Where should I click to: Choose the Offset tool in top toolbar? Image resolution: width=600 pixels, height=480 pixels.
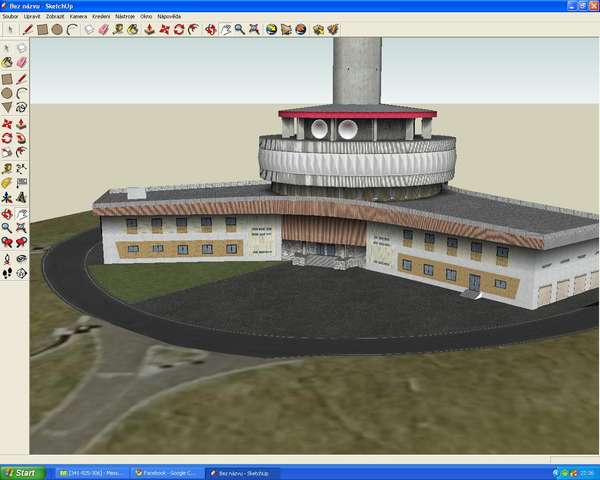tap(194, 29)
